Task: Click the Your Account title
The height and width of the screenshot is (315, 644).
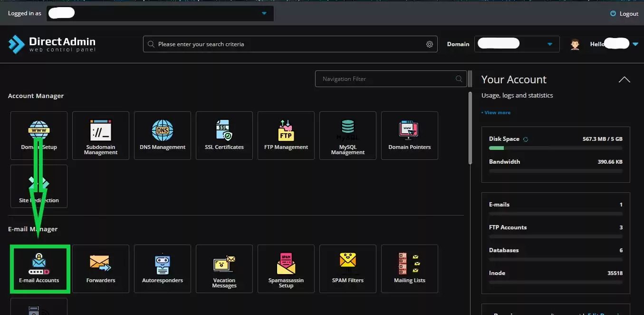Action: pyautogui.click(x=514, y=79)
